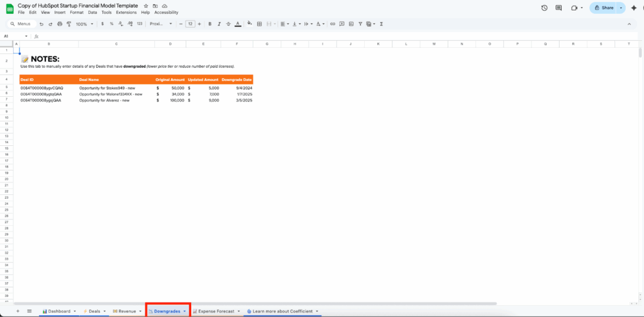Viewport: 644px width, 317px height.
Task: Open the Extensions menu
Action: click(x=126, y=13)
